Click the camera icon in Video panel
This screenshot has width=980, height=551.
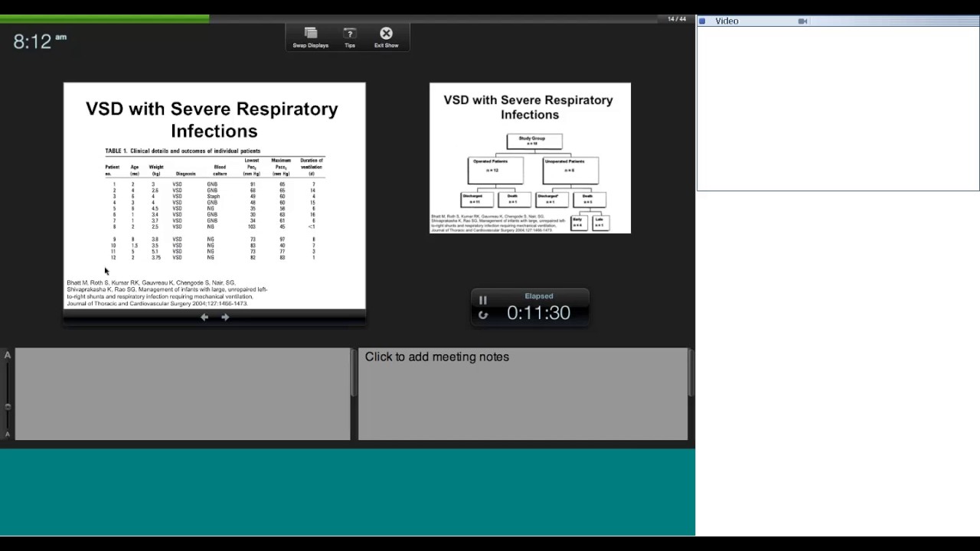(802, 21)
